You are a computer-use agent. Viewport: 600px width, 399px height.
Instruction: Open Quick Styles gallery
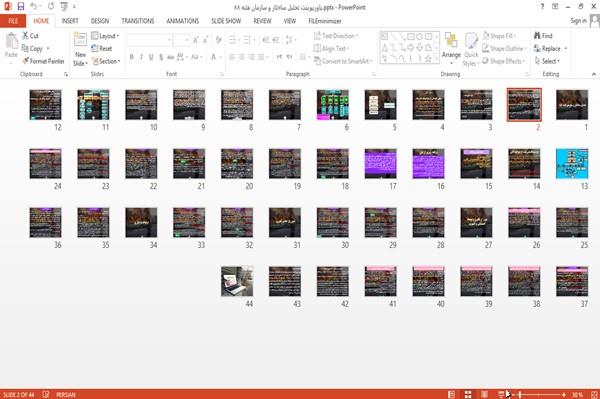pos(471,50)
